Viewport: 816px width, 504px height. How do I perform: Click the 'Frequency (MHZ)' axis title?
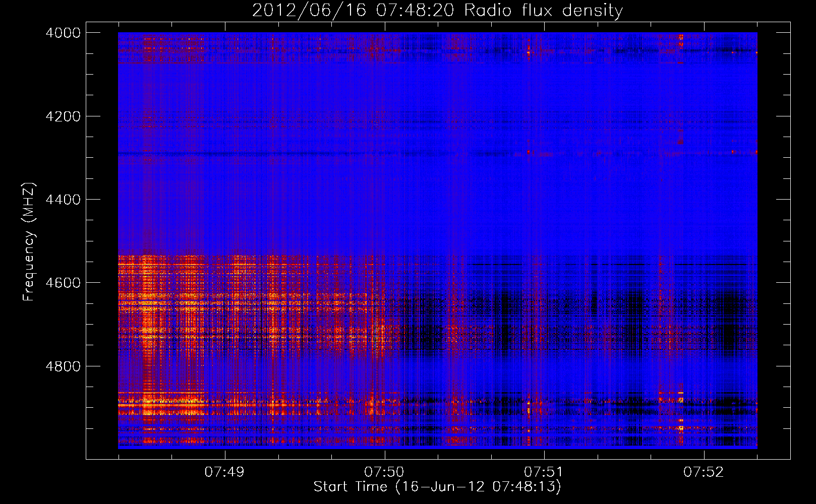(29, 242)
